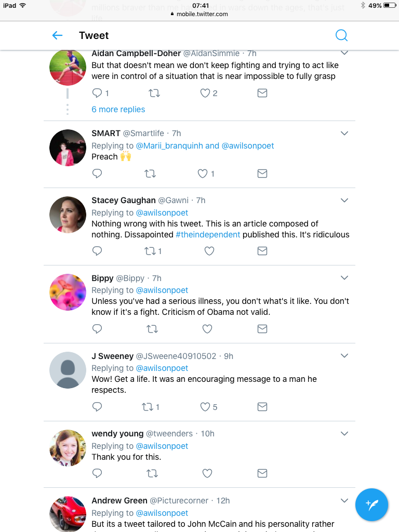View wendy young's profile photo
399x532 pixels.
(x=68, y=448)
